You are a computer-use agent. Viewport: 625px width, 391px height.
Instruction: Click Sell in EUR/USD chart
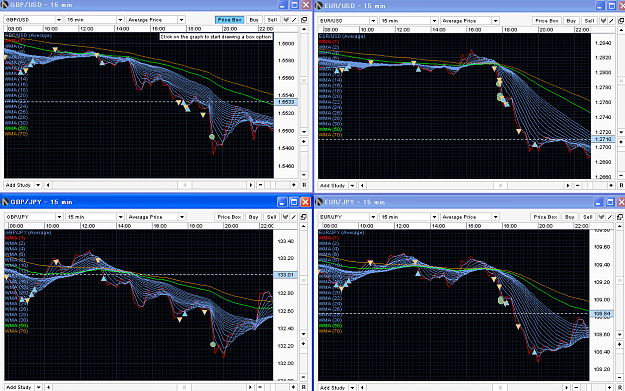coord(590,21)
